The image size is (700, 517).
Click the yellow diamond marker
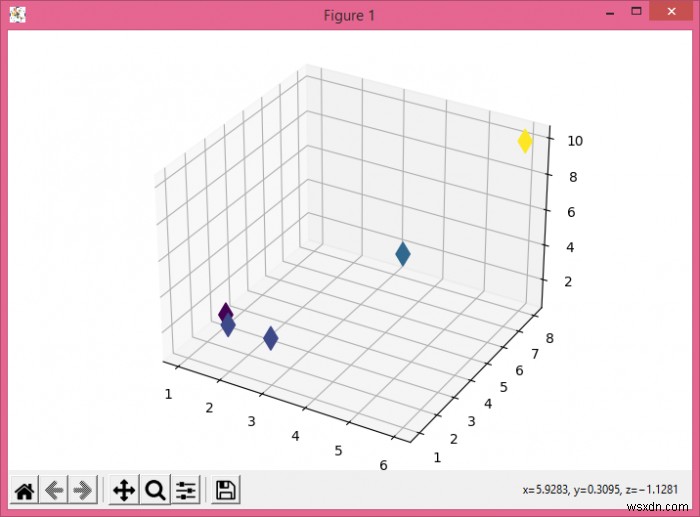click(525, 141)
